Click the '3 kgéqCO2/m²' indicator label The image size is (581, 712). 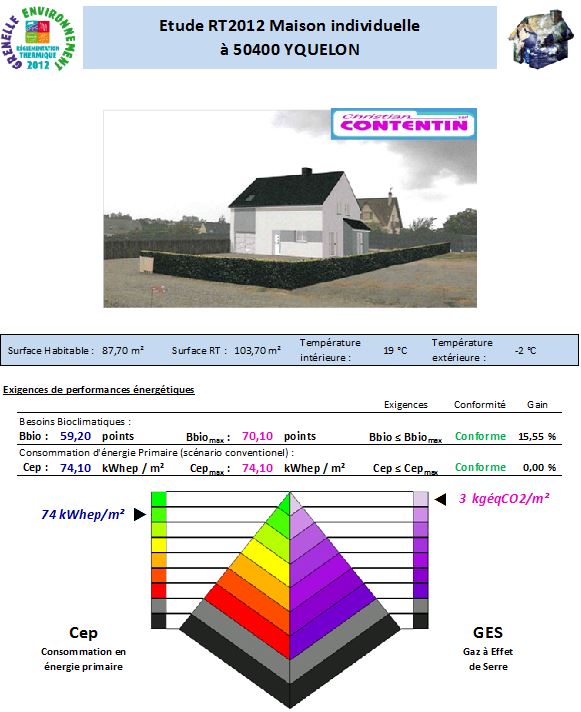504,499
